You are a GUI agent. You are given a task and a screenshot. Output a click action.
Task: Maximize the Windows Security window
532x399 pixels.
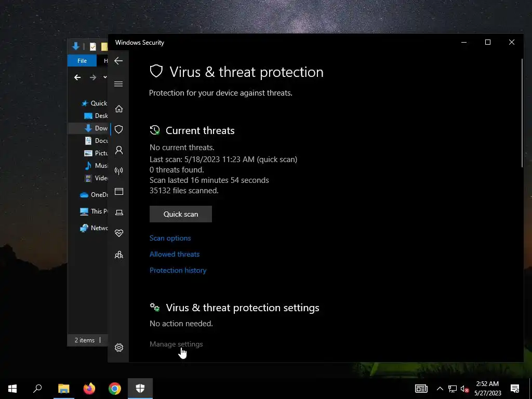point(487,42)
